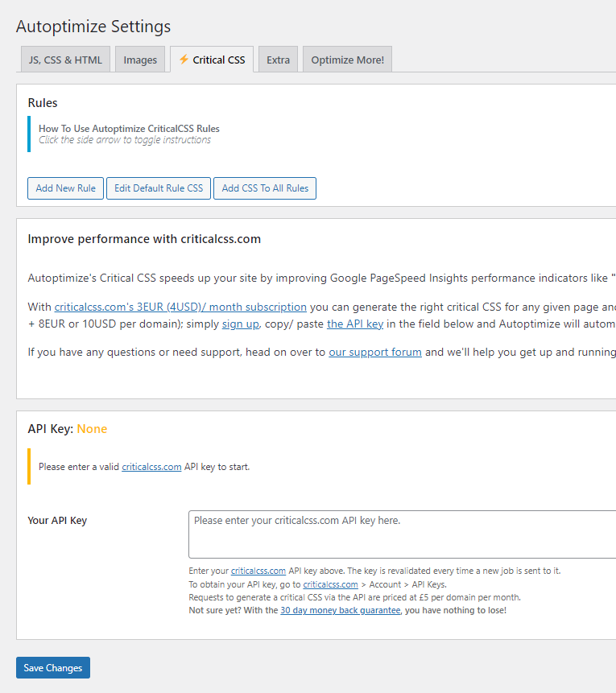Go to the Optimize More! tab
616x693 pixels.
[x=348, y=60]
